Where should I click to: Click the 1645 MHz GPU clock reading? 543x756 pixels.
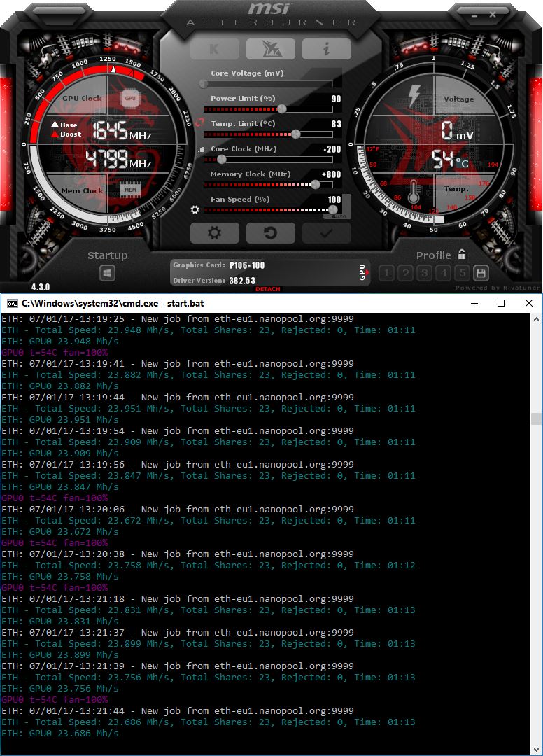tap(122, 130)
